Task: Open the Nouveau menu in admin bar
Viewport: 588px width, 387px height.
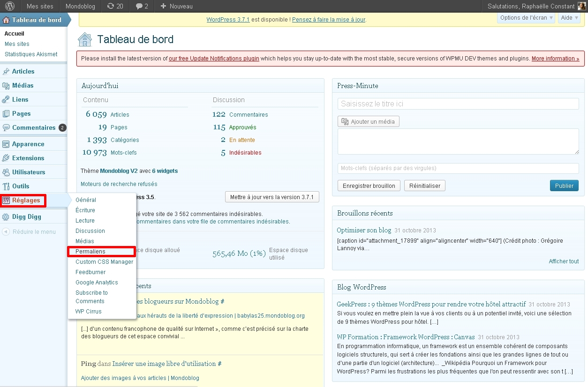Action: tap(176, 6)
